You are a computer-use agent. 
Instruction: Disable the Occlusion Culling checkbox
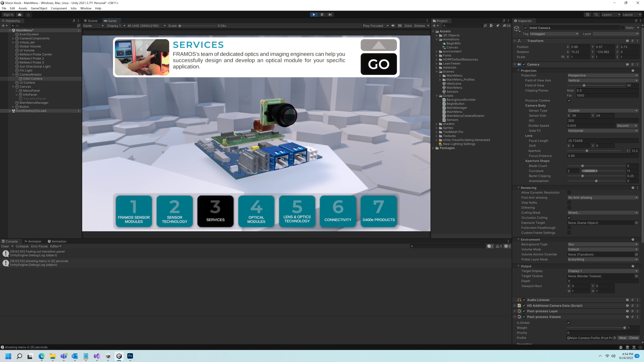click(569, 218)
